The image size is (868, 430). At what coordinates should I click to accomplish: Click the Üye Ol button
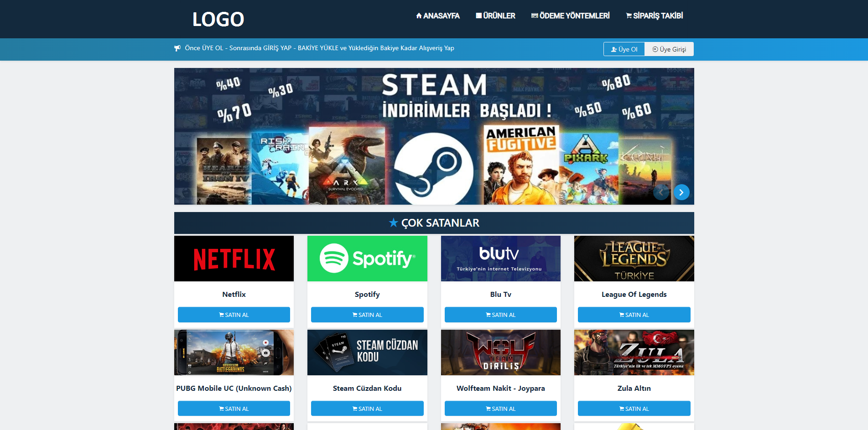pos(624,49)
